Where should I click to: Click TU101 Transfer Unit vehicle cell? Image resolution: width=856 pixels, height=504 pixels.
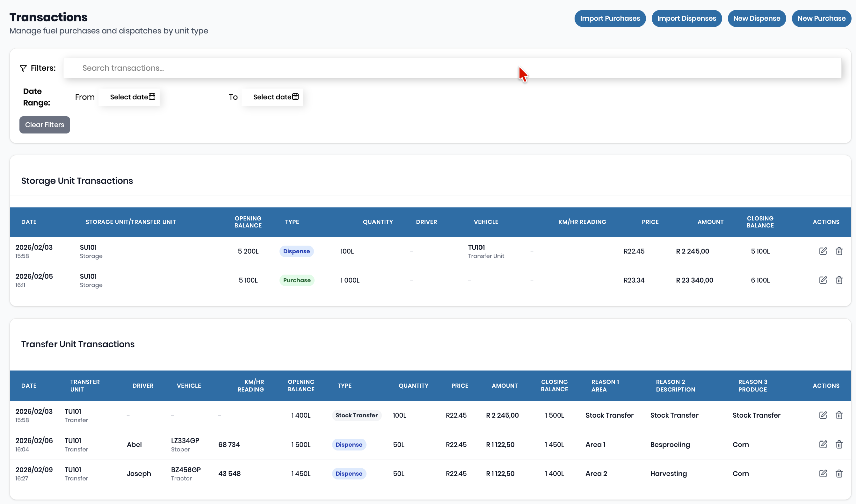[x=486, y=251]
